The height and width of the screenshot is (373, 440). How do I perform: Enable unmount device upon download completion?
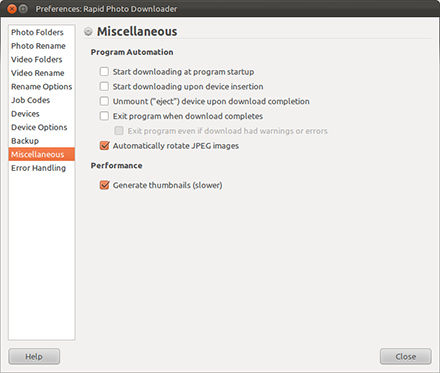(x=104, y=101)
